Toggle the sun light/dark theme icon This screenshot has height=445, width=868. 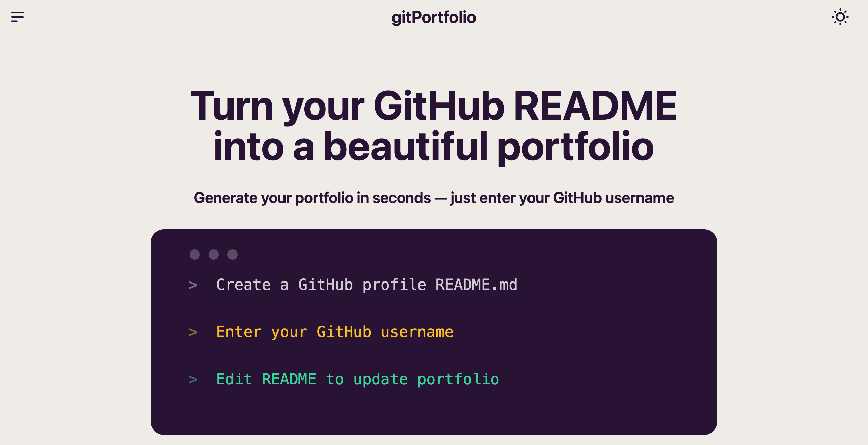pos(840,17)
